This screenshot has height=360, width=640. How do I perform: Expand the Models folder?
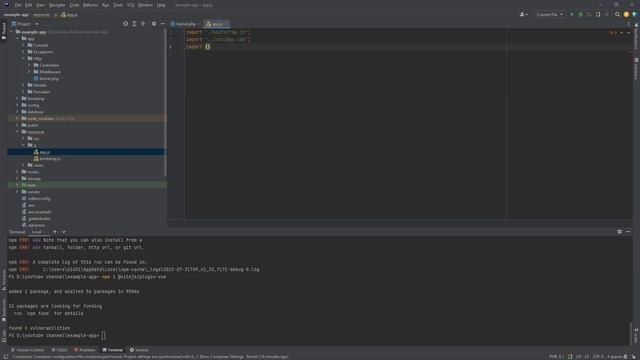24,85
